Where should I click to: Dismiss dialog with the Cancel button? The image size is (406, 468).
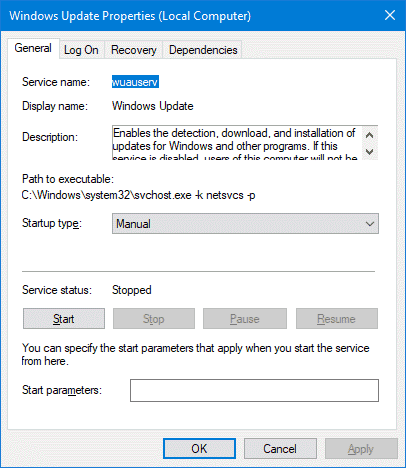tap(280, 449)
